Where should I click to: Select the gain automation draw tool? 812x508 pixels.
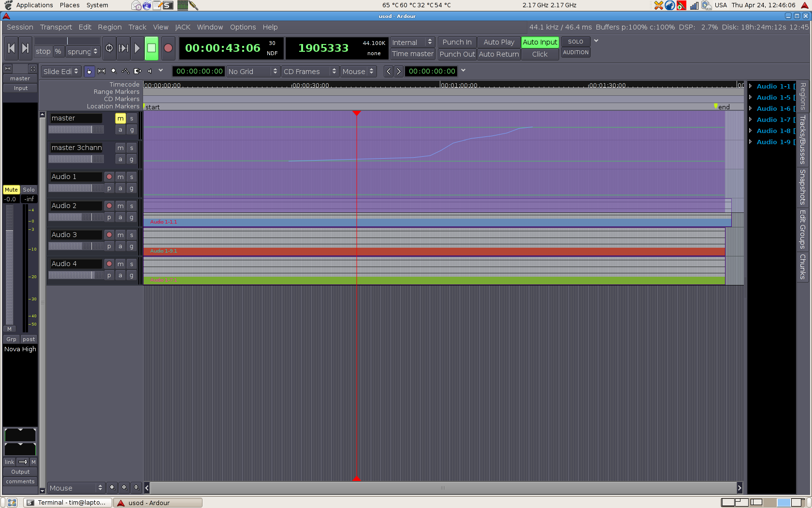126,71
